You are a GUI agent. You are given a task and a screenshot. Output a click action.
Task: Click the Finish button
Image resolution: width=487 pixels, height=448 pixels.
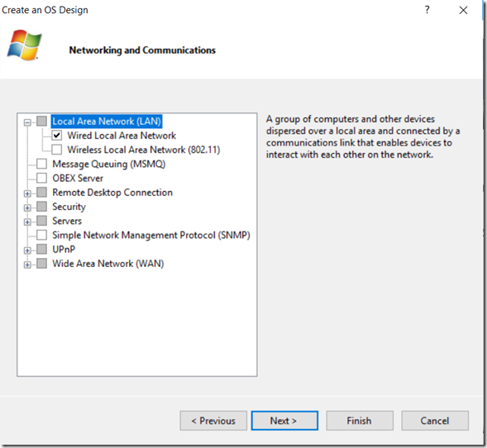click(360, 421)
